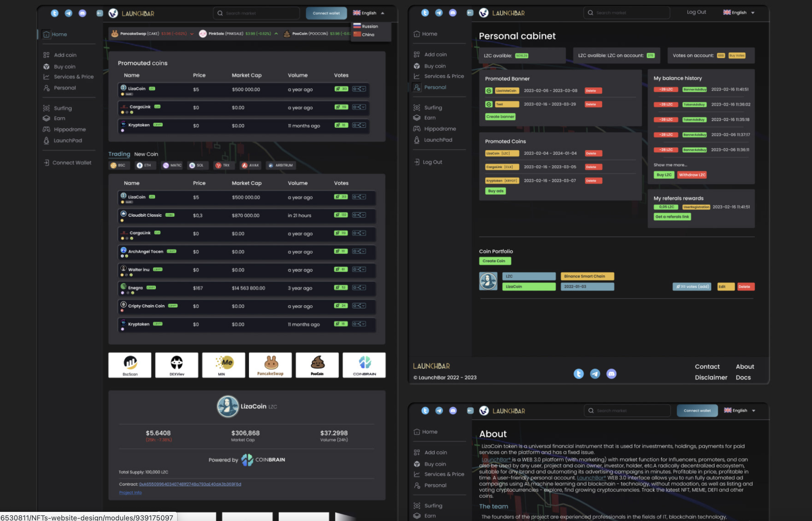The image size is (812, 521).
Task: Click the Show me more... link in balance history
Action: coord(670,165)
